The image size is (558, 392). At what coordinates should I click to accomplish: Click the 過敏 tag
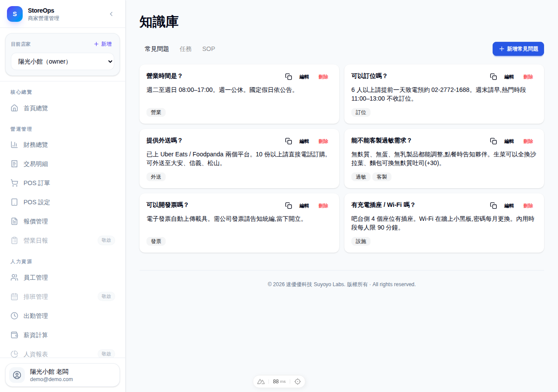[361, 177]
